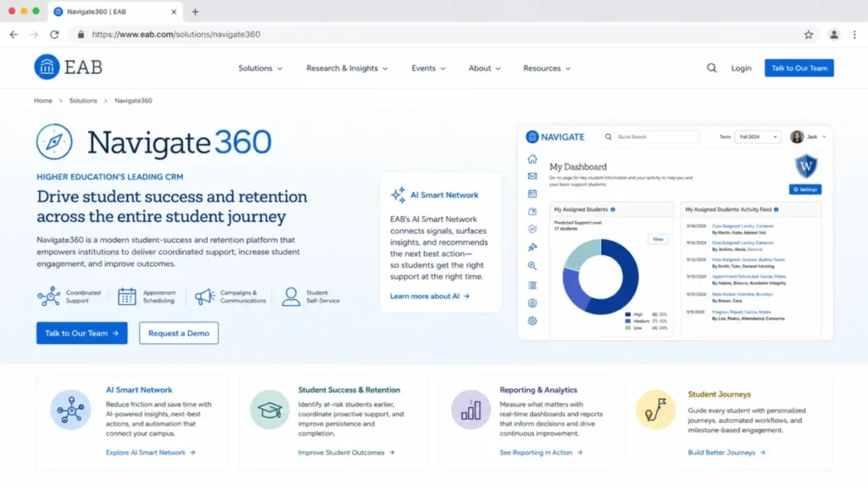Click the gear icon in Navigate sidebar

(x=532, y=321)
